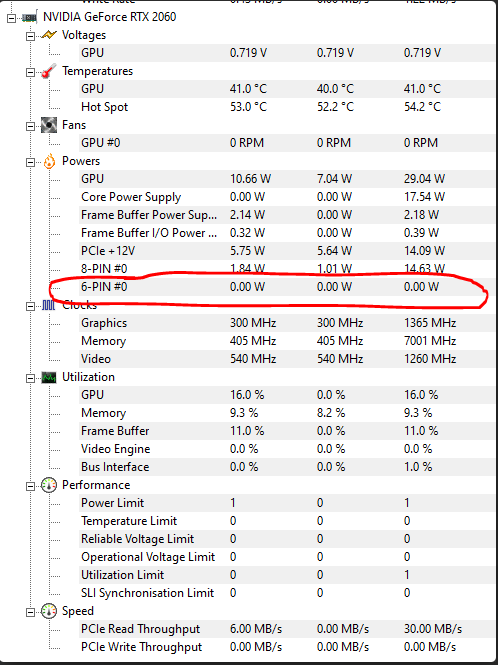Click the NVIDIA GeForce RTX 2060 graphics card icon
The width and height of the screenshot is (498, 665).
pyautogui.click(x=28, y=17)
